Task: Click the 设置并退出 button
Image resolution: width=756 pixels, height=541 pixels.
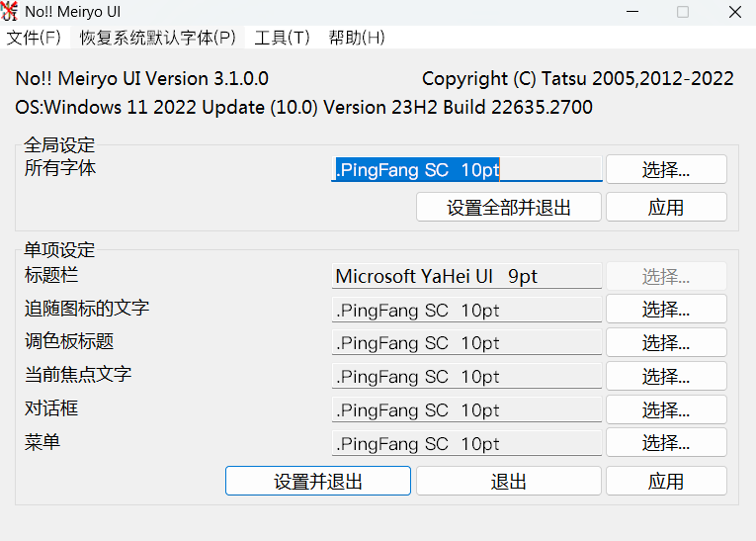Action: pos(317,482)
